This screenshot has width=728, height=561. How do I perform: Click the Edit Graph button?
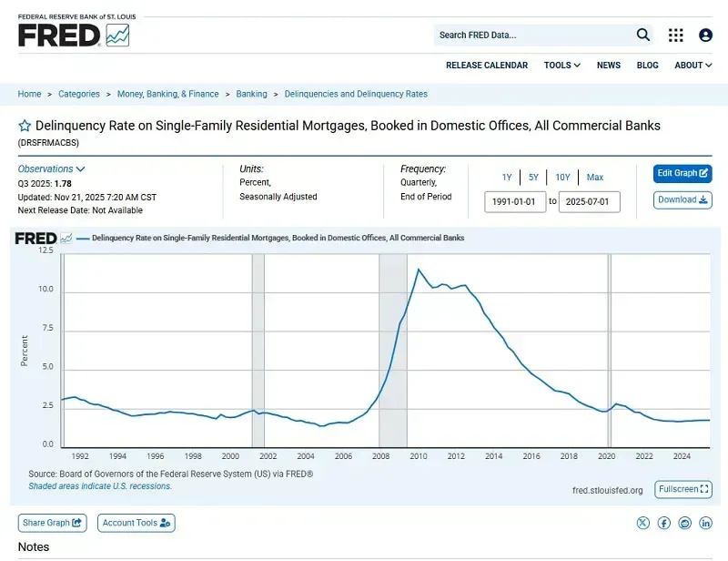coord(682,174)
